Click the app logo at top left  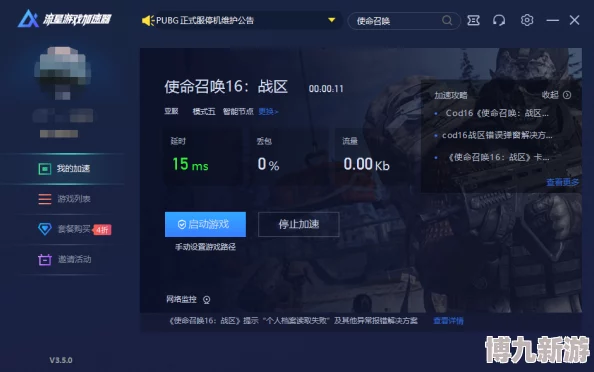(x=64, y=19)
